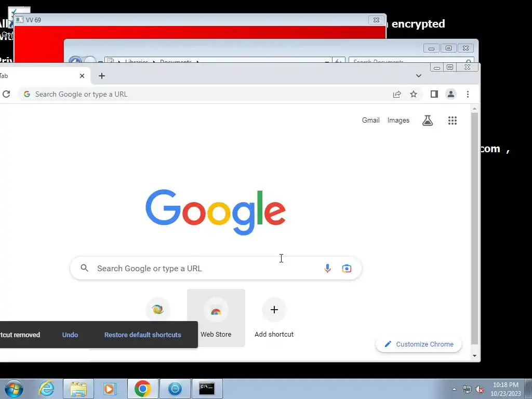
Task: Launch Internet Explorer from taskbar
Action: (46, 389)
